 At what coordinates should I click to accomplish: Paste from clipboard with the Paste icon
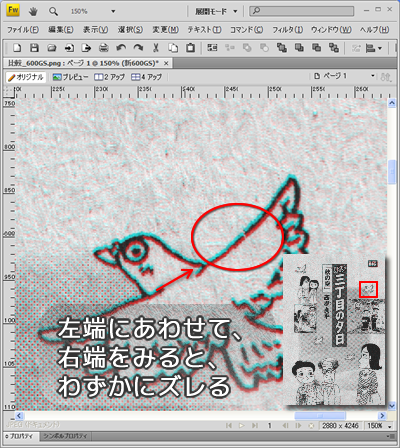pos(190,48)
